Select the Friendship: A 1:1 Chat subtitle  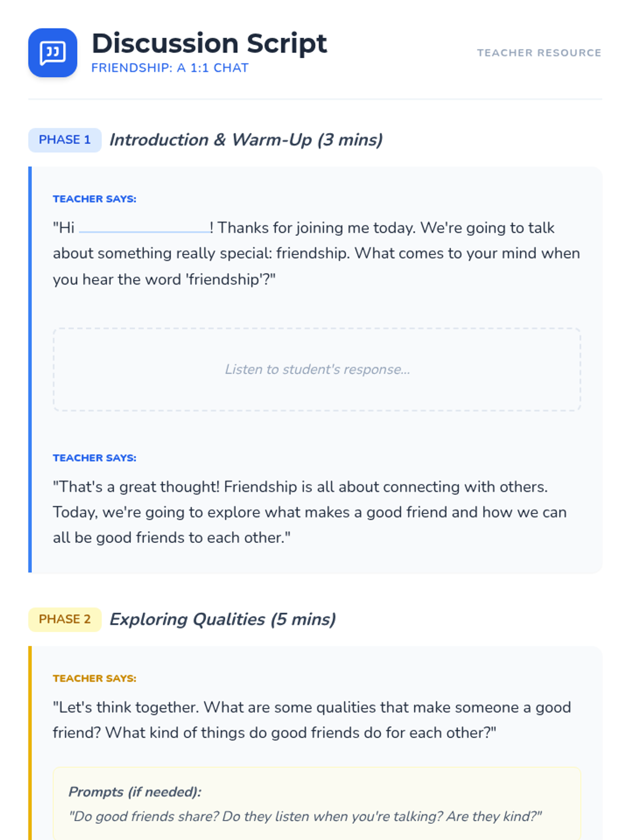click(x=170, y=68)
